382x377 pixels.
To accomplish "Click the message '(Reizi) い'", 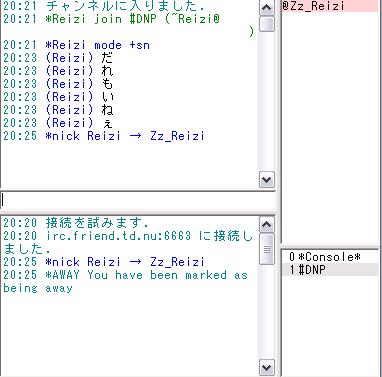I will pyautogui.click(x=58, y=97).
